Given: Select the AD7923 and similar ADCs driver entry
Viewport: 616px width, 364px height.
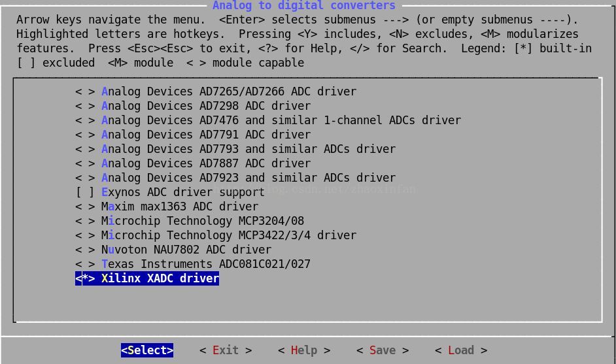Looking at the screenshot, I should pos(248,178).
